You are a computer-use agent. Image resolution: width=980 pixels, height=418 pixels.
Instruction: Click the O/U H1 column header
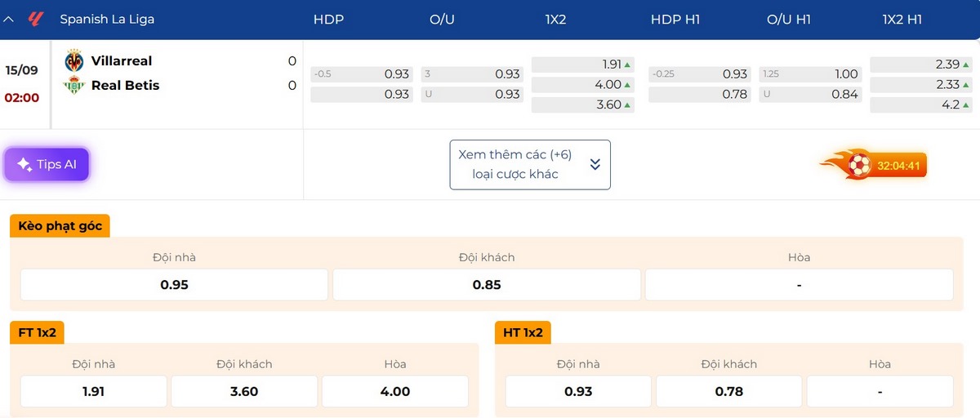789,19
